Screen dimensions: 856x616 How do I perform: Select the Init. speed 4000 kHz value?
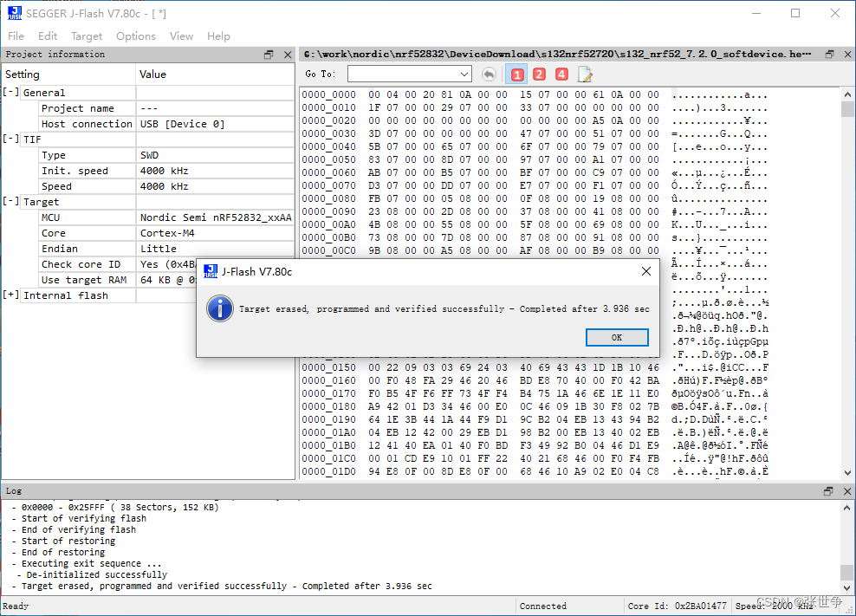164,171
